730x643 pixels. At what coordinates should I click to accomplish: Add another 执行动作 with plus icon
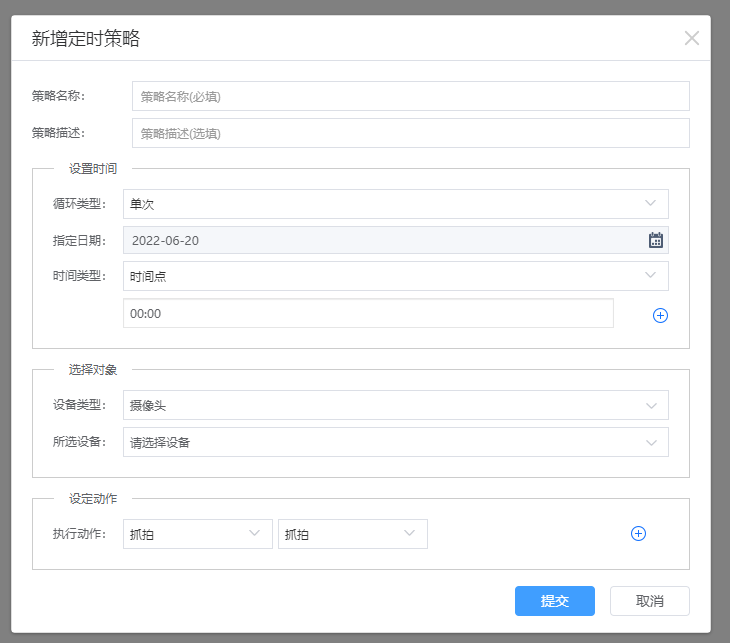click(638, 534)
